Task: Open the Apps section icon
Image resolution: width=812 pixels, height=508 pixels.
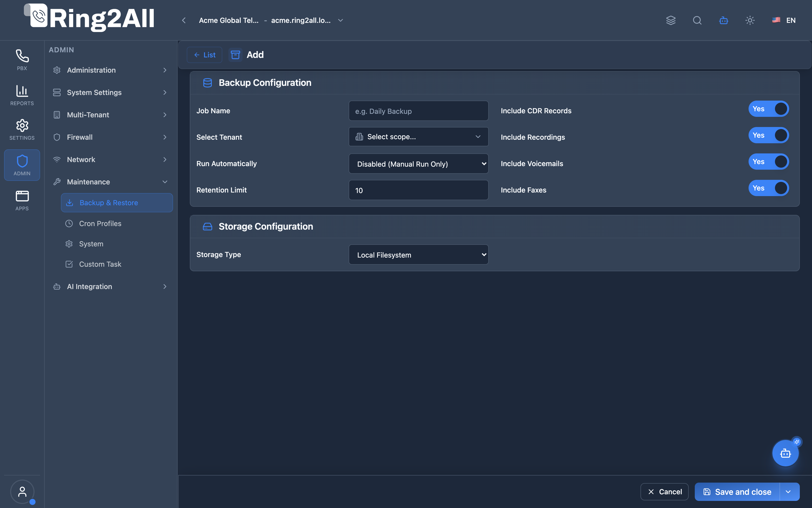Action: [22, 200]
